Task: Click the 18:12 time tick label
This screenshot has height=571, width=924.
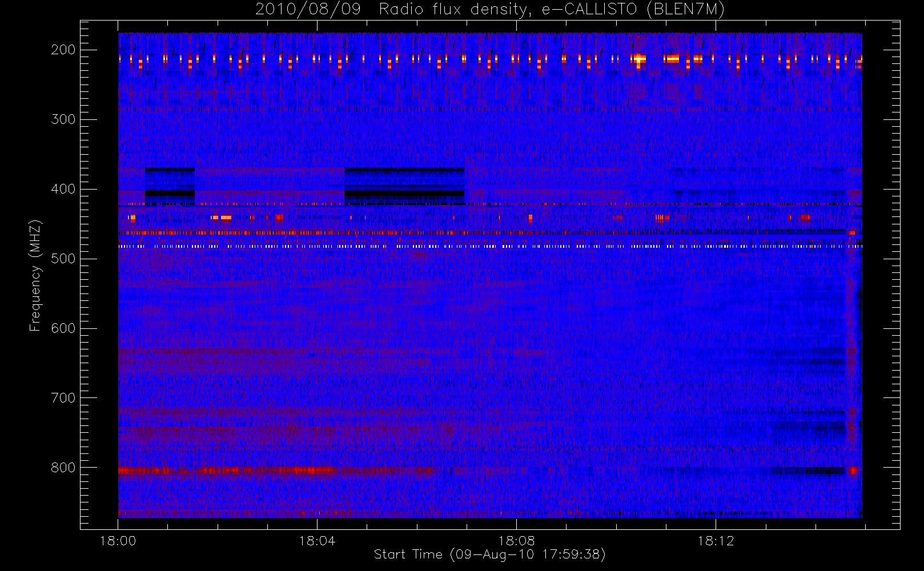Action: click(x=716, y=541)
